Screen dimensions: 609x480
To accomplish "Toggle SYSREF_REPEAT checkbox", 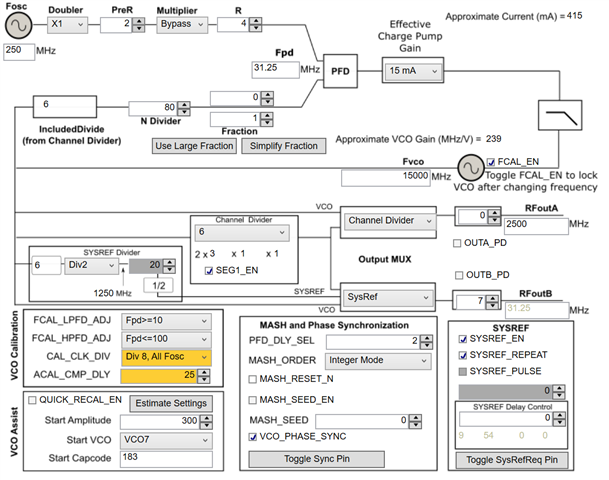I will coord(463,355).
